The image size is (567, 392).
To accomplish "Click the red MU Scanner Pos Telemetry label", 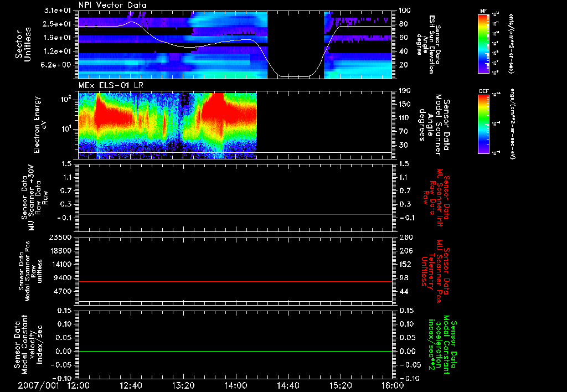I will pos(435,271).
